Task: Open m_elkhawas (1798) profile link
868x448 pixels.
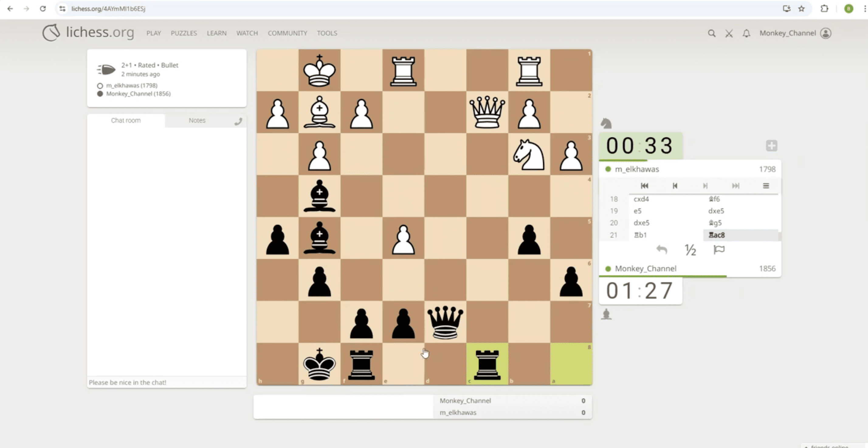Action: tap(131, 85)
